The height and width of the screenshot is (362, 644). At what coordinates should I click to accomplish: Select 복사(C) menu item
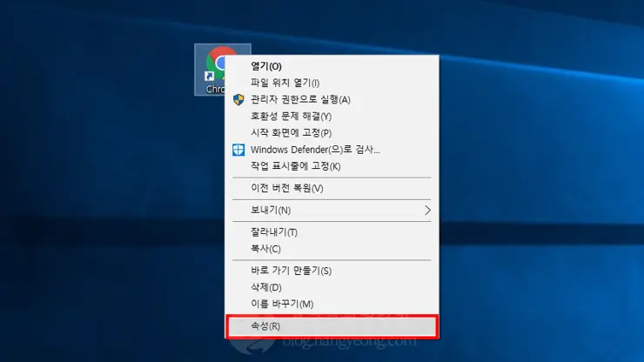point(332,249)
